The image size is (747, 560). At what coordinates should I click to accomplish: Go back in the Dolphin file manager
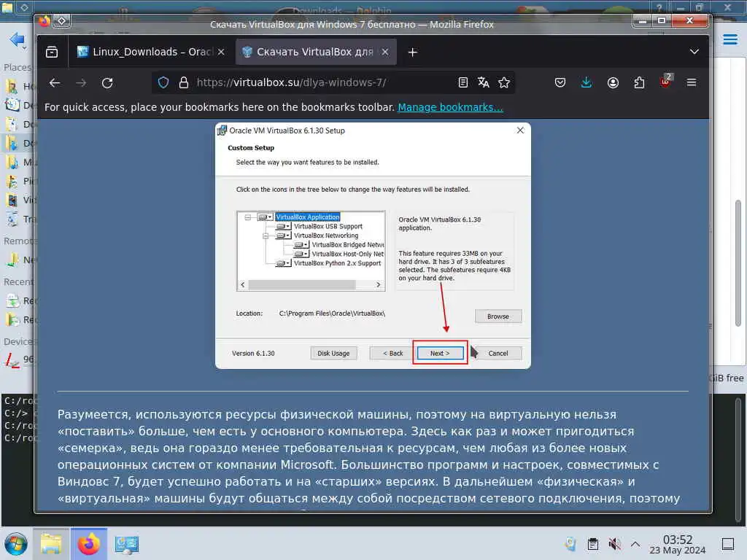17,40
